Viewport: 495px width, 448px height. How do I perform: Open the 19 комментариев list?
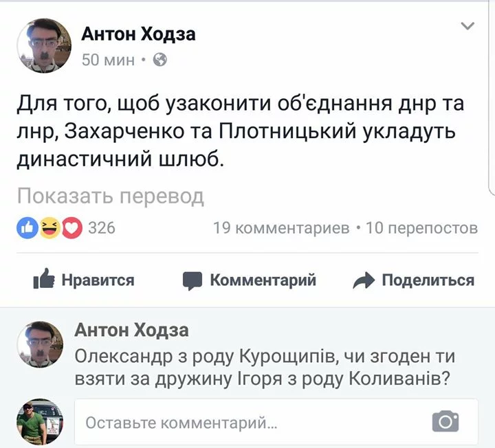(x=281, y=228)
